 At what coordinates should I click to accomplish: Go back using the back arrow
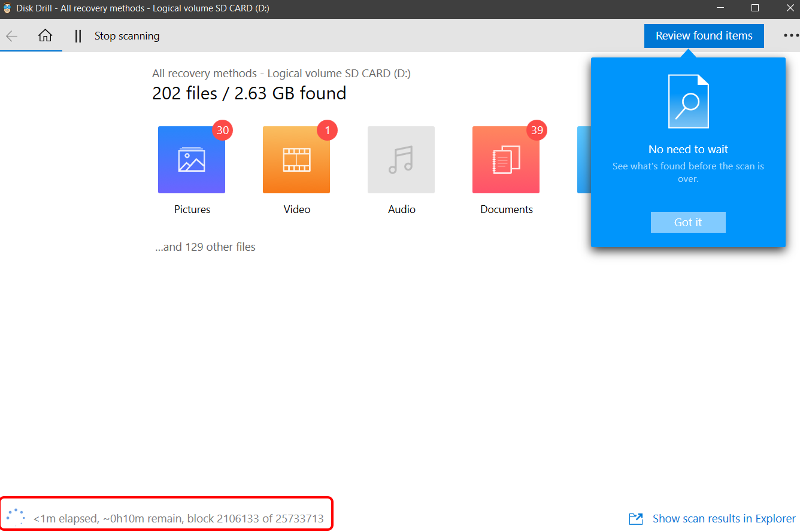pos(11,36)
